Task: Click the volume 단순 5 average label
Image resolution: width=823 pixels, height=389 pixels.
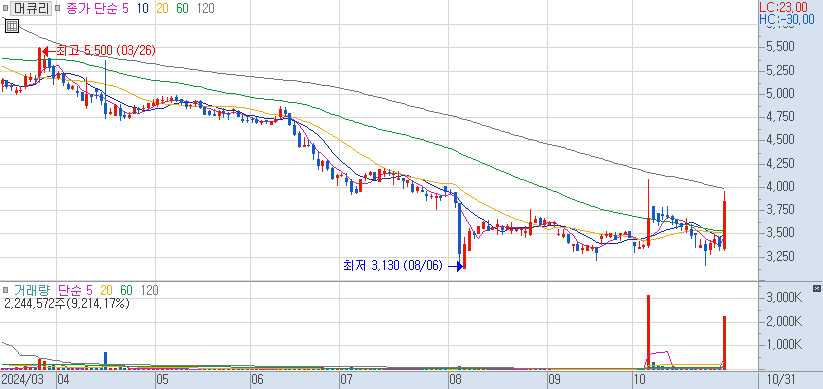Action: pyautogui.click(x=75, y=290)
